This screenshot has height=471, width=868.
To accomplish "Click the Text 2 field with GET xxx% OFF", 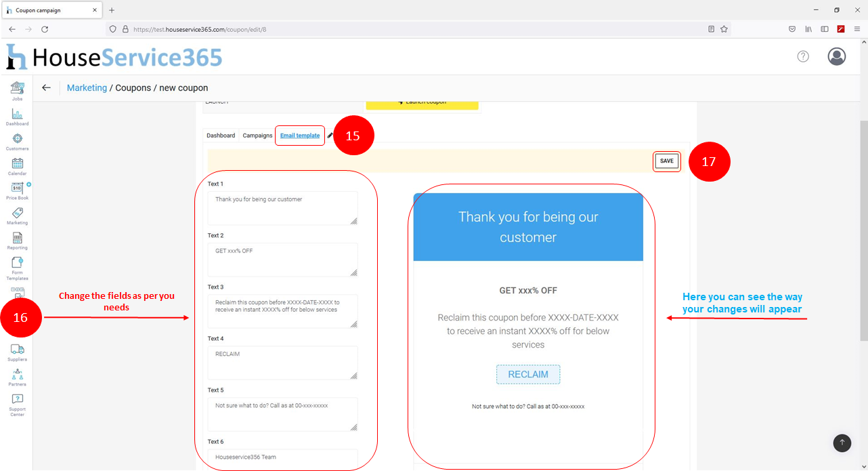I will pos(282,260).
